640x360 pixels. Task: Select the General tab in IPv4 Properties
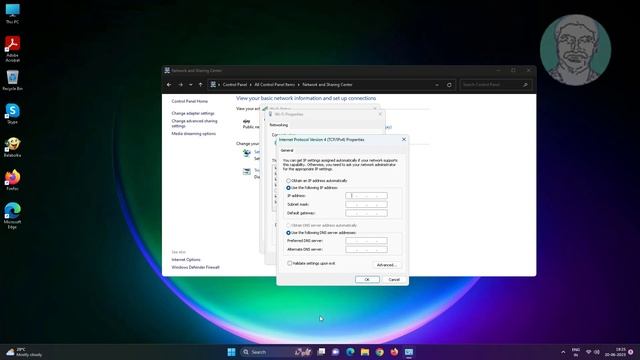pyautogui.click(x=287, y=150)
